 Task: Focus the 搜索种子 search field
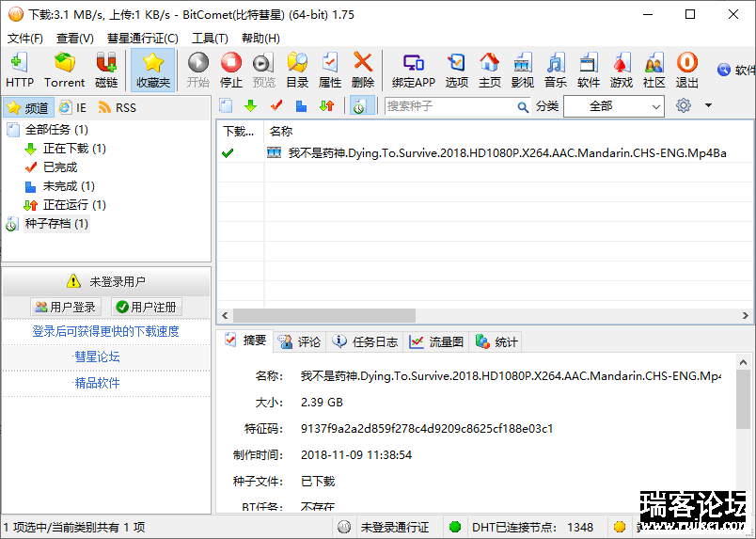[x=450, y=106]
